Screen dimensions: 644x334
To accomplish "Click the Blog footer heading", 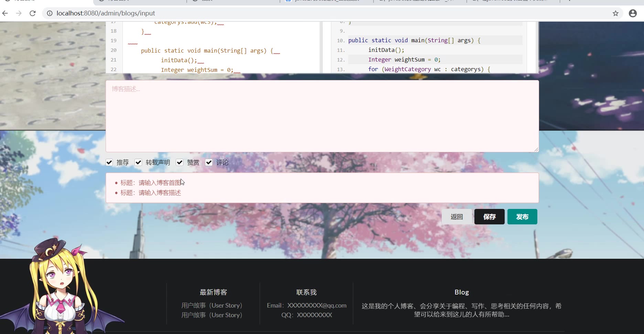I will (462, 292).
